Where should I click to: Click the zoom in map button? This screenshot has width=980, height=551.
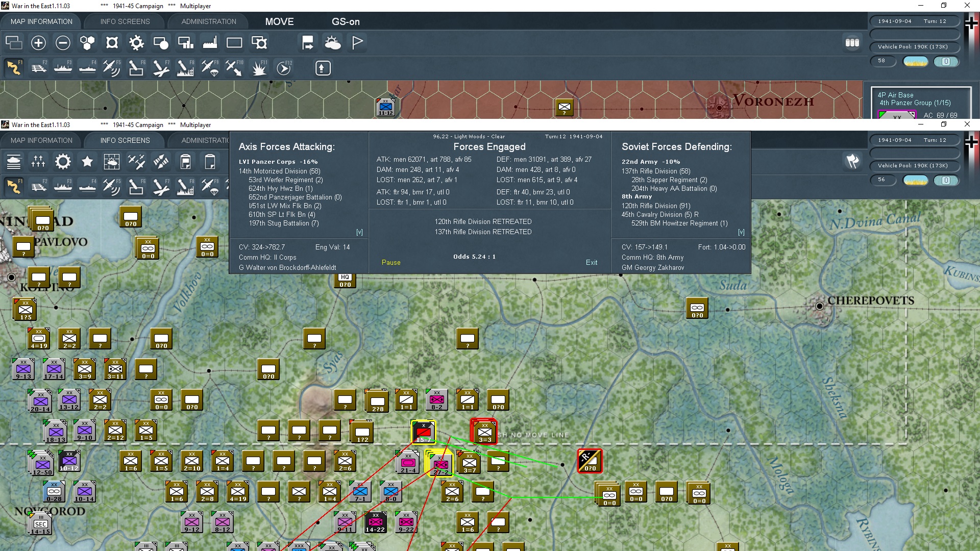38,43
